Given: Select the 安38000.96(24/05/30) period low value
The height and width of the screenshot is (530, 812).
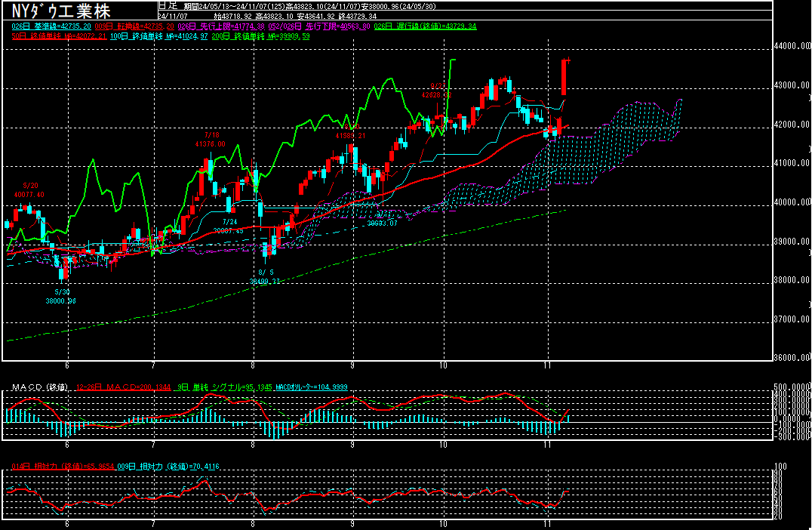Looking at the screenshot, I should [x=398, y=6].
